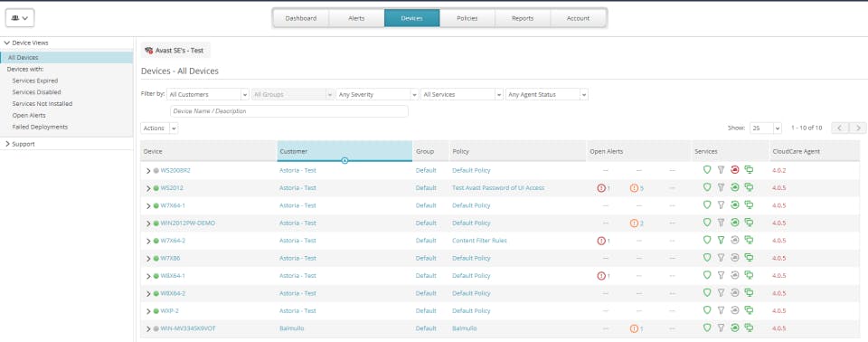Image resolution: width=868 pixels, height=342 pixels.
Task: Click the shield icon in the WXP-2 row
Action: pyautogui.click(x=707, y=310)
